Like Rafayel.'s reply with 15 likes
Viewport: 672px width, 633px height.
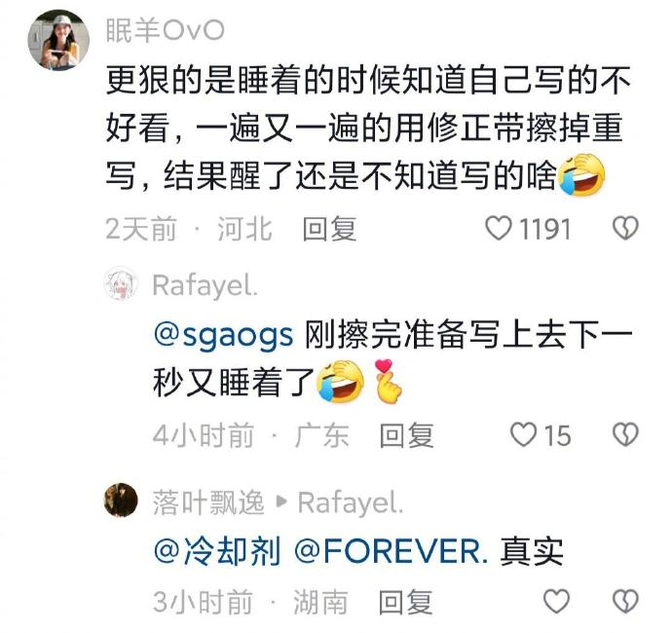click(x=523, y=434)
